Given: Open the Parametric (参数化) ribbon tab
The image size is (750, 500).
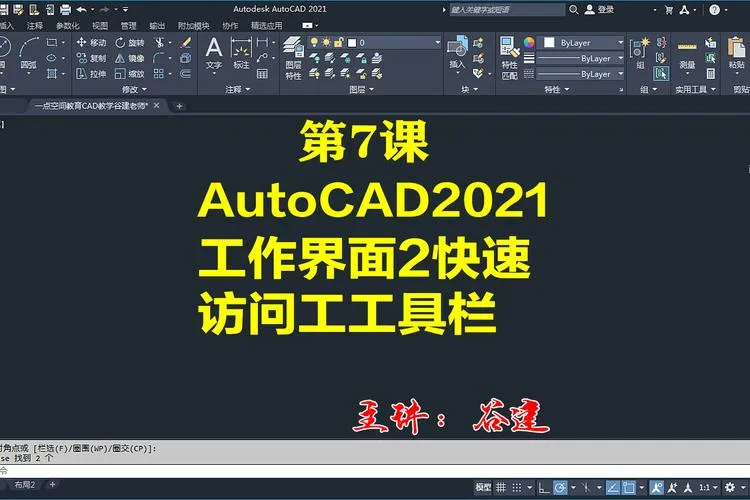Looking at the screenshot, I should click(x=67, y=26).
